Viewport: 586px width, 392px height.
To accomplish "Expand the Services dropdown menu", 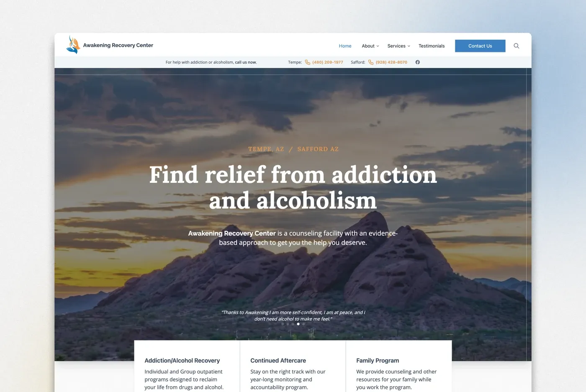I will pos(398,46).
